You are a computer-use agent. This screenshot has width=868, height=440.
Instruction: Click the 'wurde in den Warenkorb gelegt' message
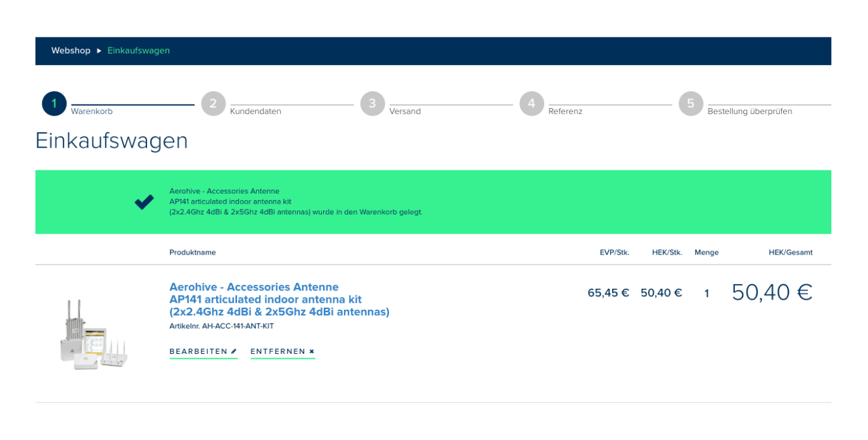pos(367,213)
